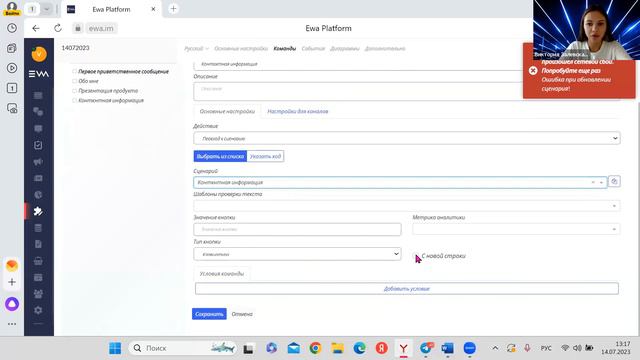Click the Выбрать из списка button

[220, 156]
